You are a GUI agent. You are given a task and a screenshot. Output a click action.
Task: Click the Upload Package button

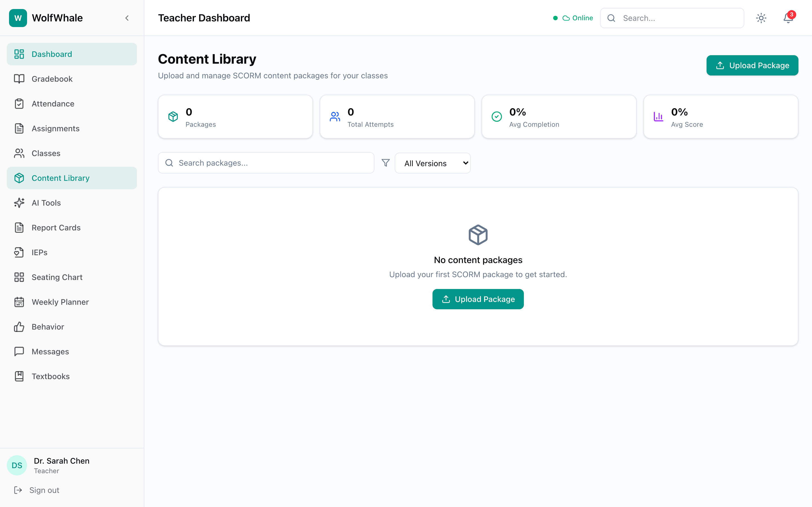click(x=752, y=65)
